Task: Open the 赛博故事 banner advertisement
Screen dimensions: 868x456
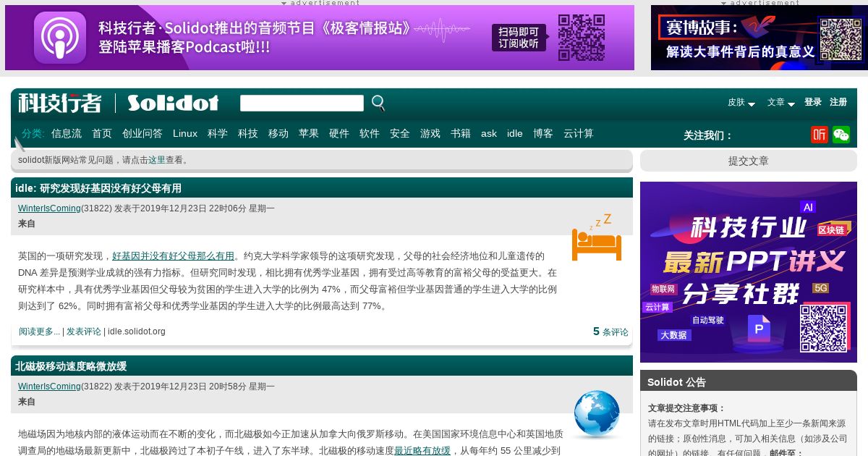Action: [x=759, y=38]
